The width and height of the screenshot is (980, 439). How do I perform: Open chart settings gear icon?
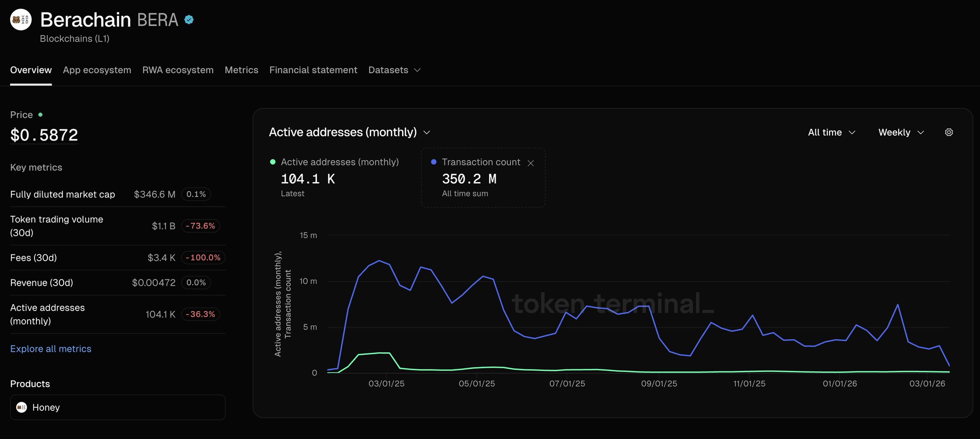(949, 132)
